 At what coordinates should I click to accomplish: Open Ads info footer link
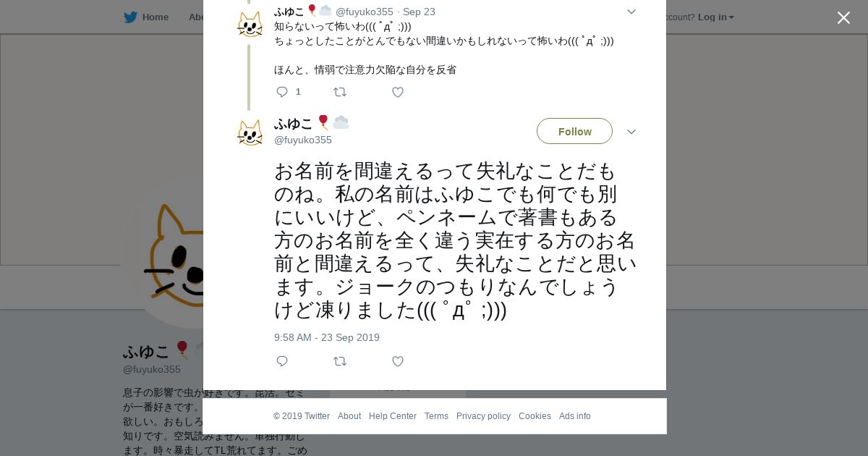575,416
